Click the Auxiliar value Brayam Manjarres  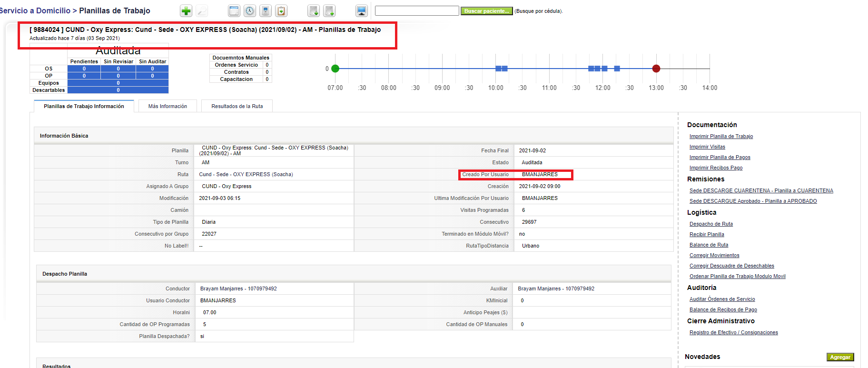tap(556, 288)
